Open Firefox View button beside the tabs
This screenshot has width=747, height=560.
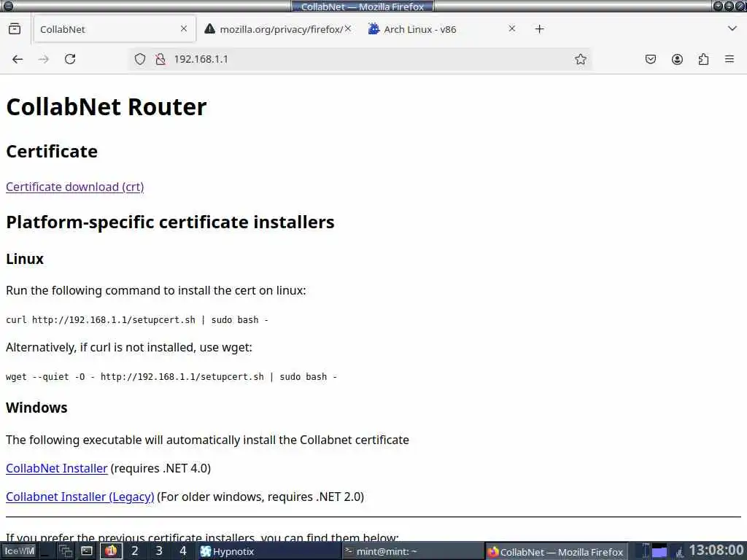coord(15,29)
